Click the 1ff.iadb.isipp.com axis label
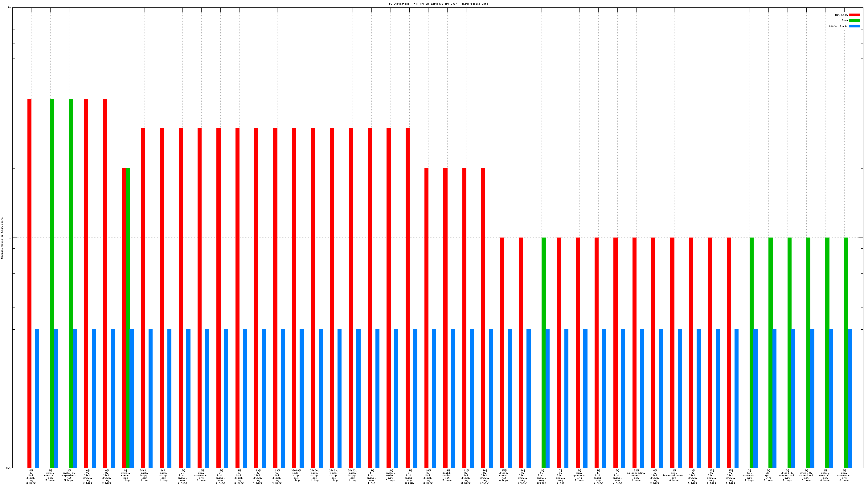The height and width of the screenshot is (488, 868). coord(163,475)
